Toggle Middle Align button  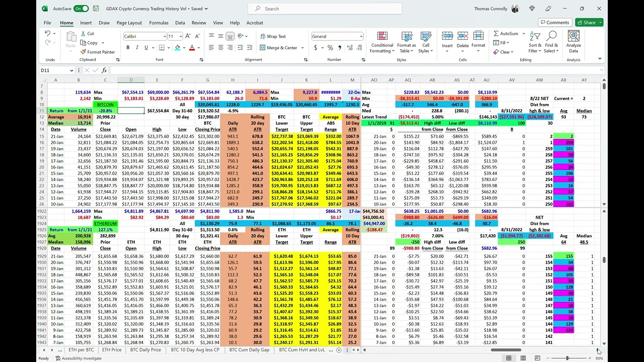point(221,36)
